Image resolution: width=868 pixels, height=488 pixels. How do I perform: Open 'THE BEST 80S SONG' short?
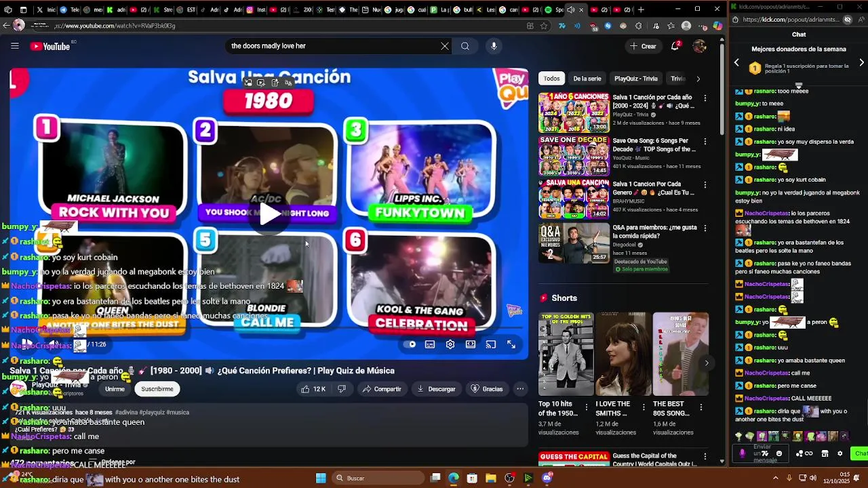[x=680, y=354]
